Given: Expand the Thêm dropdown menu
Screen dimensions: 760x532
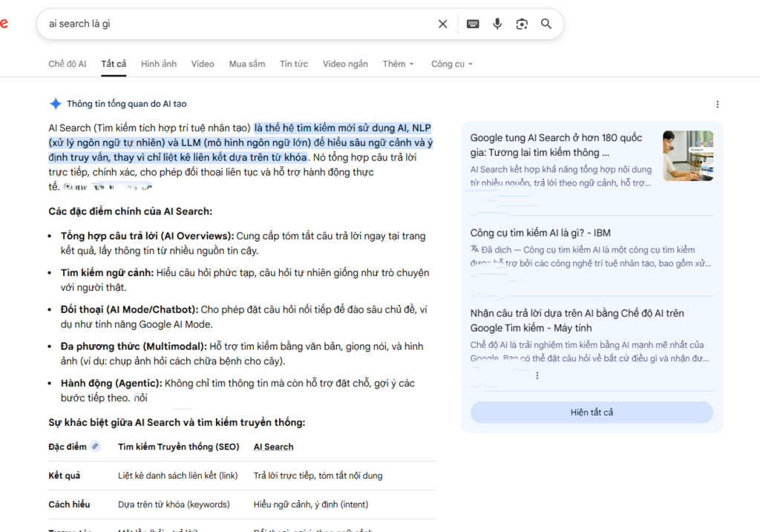Looking at the screenshot, I should click(399, 64).
